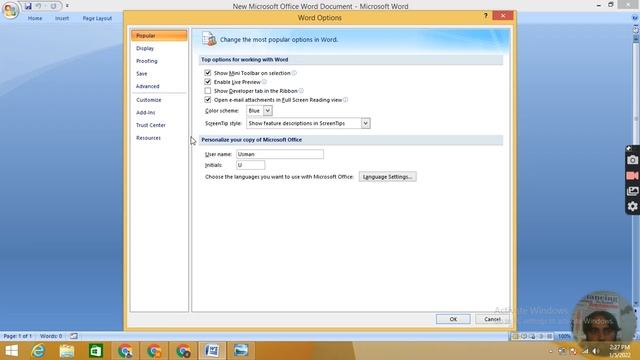Launch Internet Explorer from taskbar
The width and height of the screenshot is (640, 360).
[38, 351]
